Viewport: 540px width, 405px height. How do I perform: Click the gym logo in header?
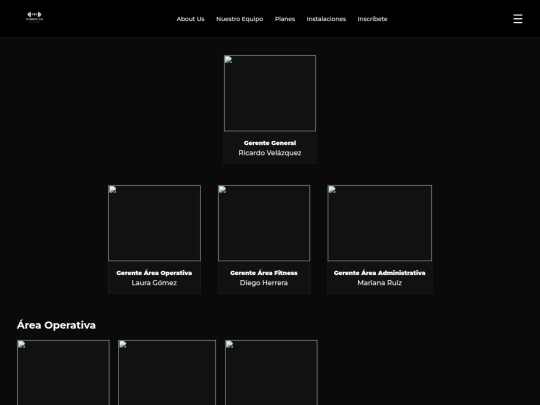34,17
